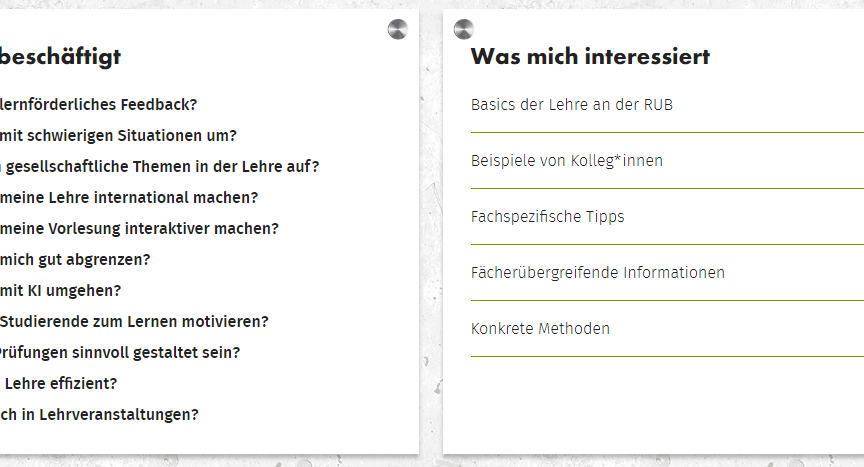Click the 'Was mich interessiert' heading
The height and width of the screenshot is (467, 864).
[590, 56]
